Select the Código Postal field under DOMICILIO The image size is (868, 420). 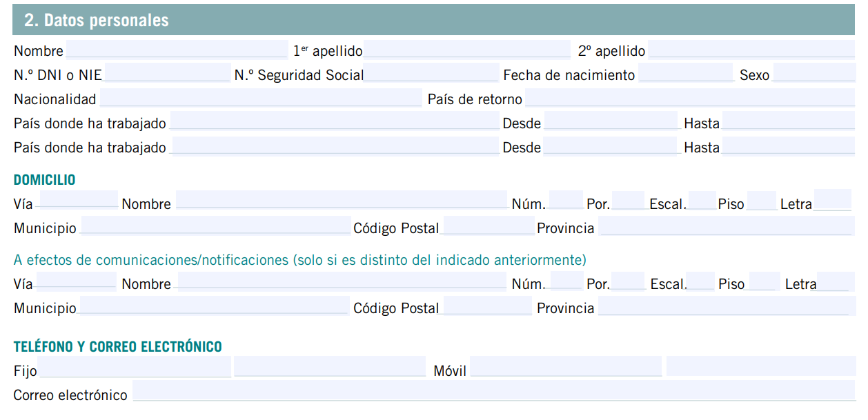click(x=489, y=226)
